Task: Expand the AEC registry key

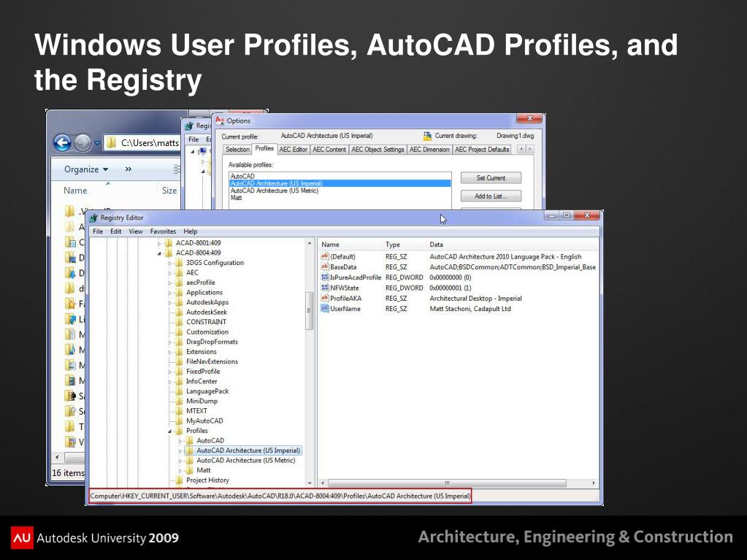Action: [169, 273]
